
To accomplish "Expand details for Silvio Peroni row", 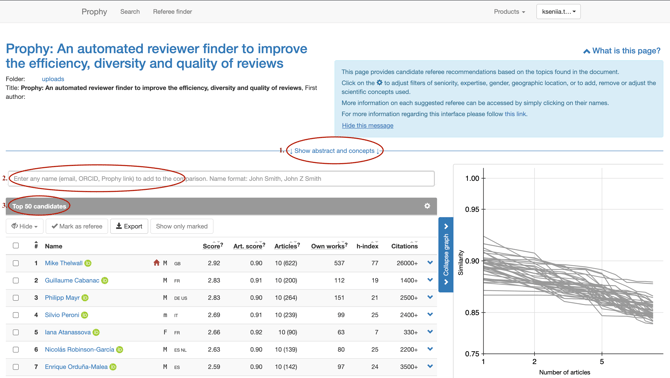I will (x=430, y=314).
